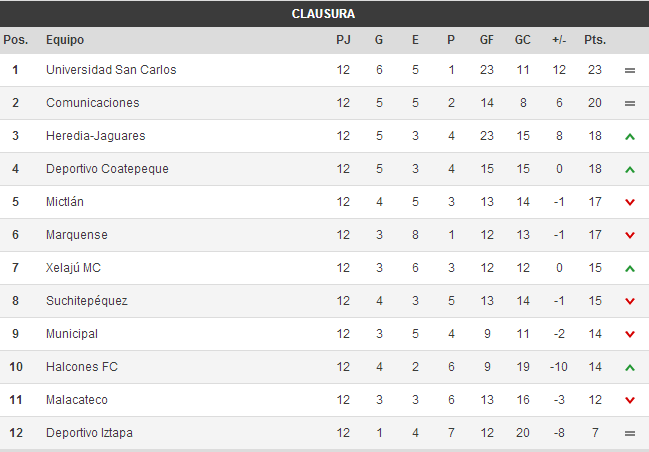The height and width of the screenshot is (452, 649).
Task: Click green up arrow in Halcones FC row
Action: click(x=630, y=367)
